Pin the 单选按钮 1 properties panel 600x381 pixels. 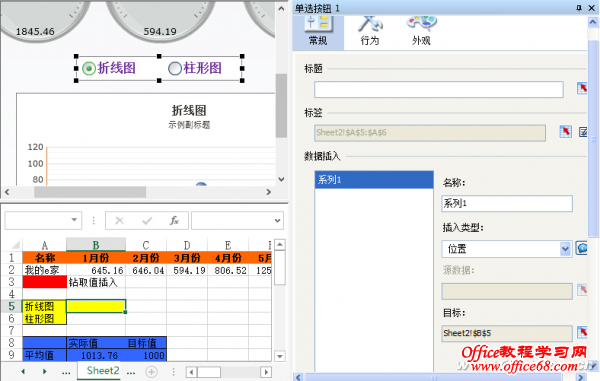click(579, 8)
